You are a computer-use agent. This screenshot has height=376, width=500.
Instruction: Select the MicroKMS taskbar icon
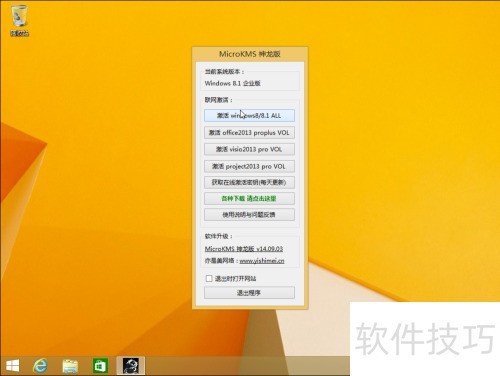tap(131, 366)
